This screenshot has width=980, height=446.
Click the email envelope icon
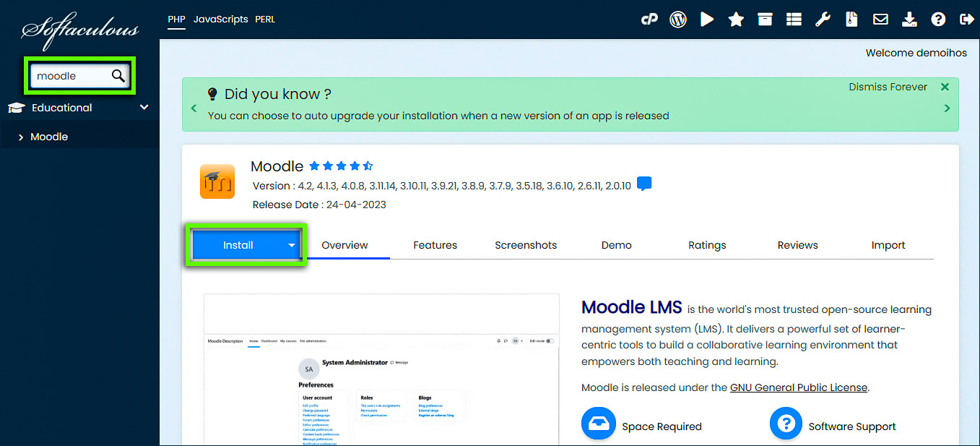point(880,19)
